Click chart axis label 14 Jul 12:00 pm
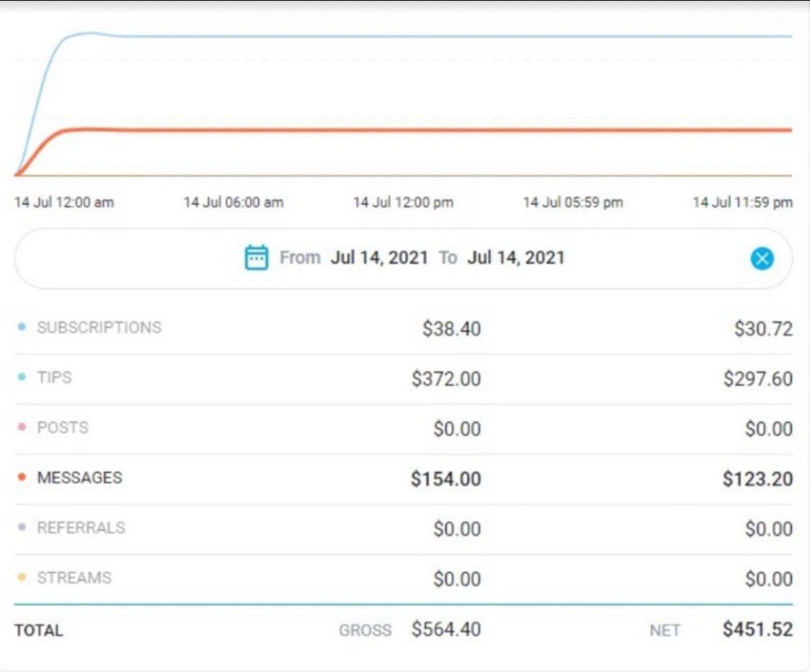Viewport: 810px width, 672px height. pos(403,202)
